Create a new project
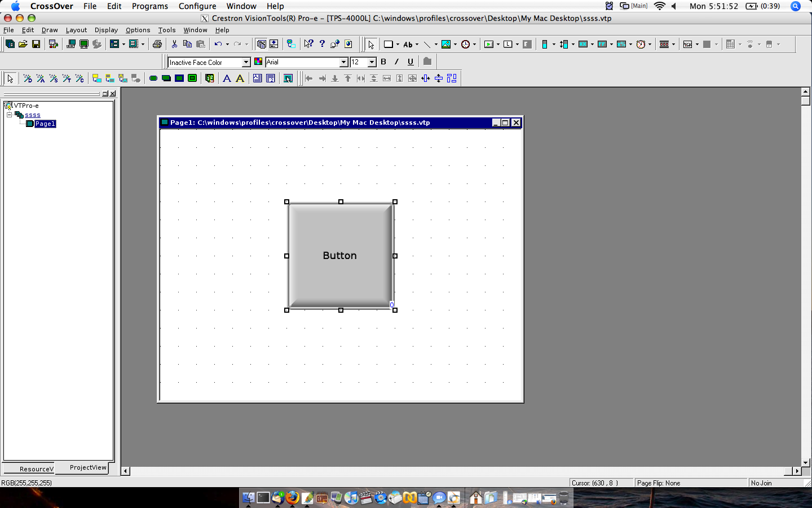 9,43
